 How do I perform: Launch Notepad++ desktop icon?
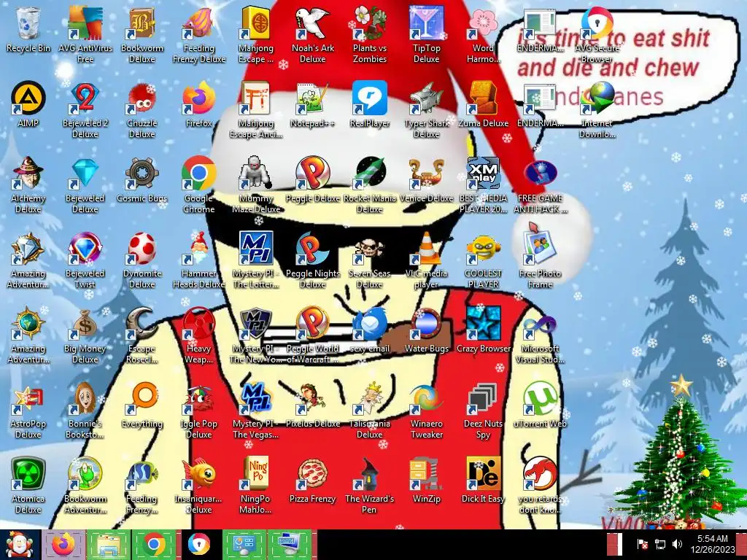pos(312,105)
